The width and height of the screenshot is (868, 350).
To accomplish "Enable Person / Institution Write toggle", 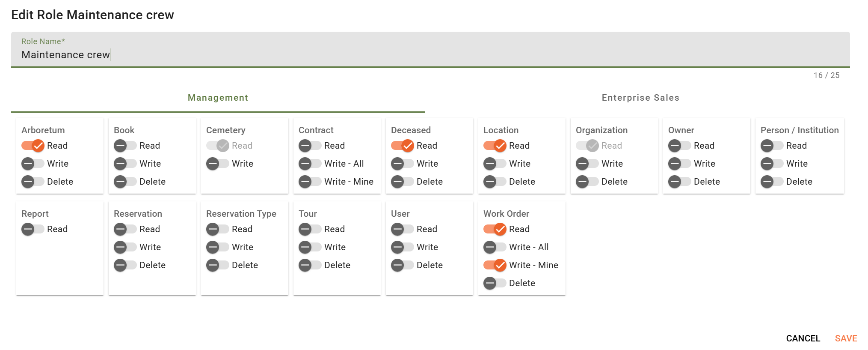I will (x=772, y=164).
